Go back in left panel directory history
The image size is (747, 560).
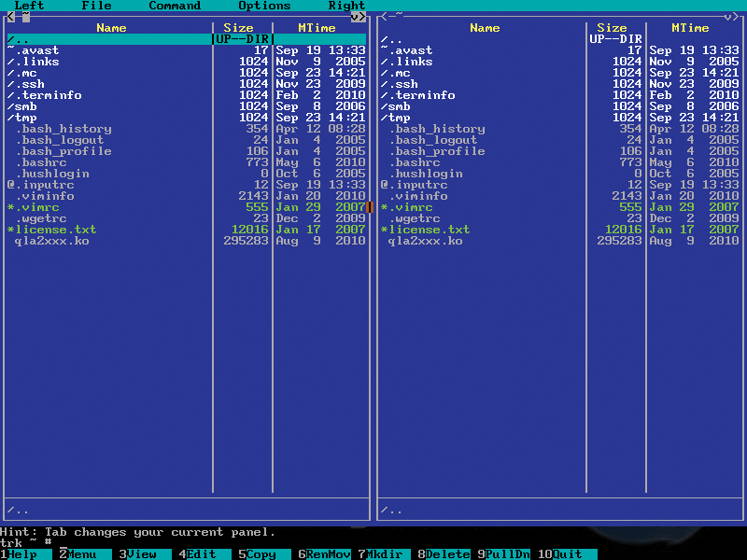point(10,17)
